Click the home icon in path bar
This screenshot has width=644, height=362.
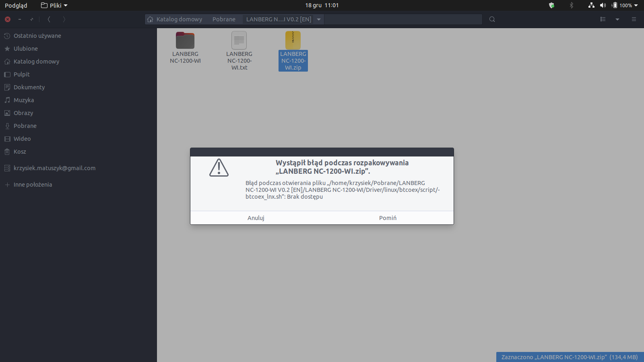[150, 19]
